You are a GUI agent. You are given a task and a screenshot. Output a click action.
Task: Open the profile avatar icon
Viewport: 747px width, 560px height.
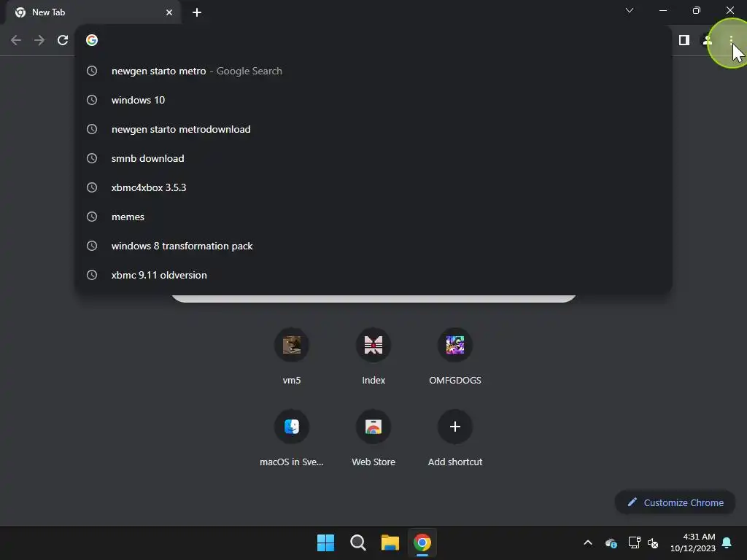click(x=708, y=41)
